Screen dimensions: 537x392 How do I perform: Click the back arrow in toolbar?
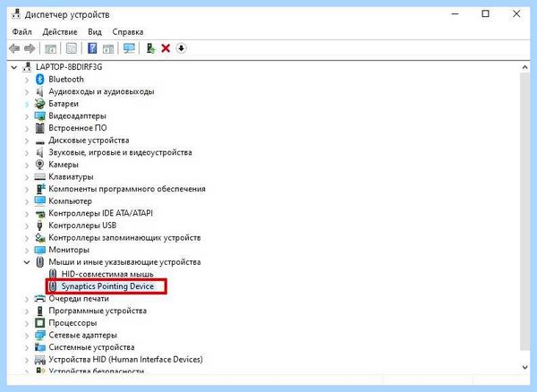(x=14, y=48)
